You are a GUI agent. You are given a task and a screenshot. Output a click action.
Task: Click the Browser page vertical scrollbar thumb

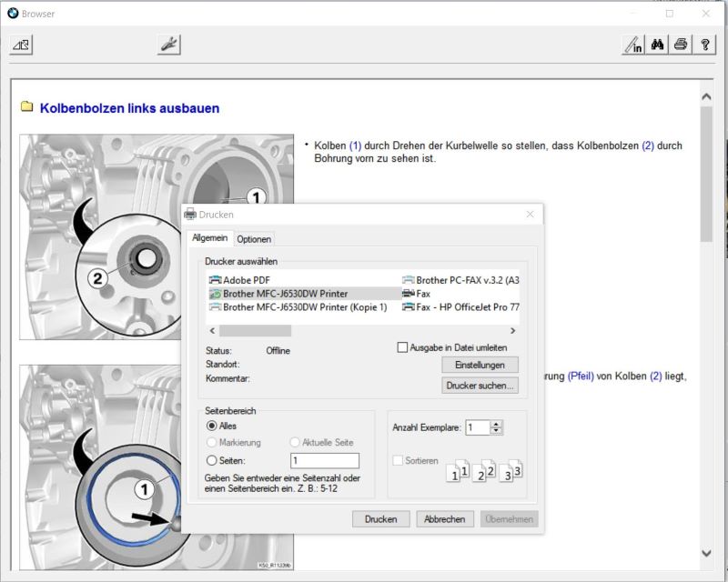706,174
